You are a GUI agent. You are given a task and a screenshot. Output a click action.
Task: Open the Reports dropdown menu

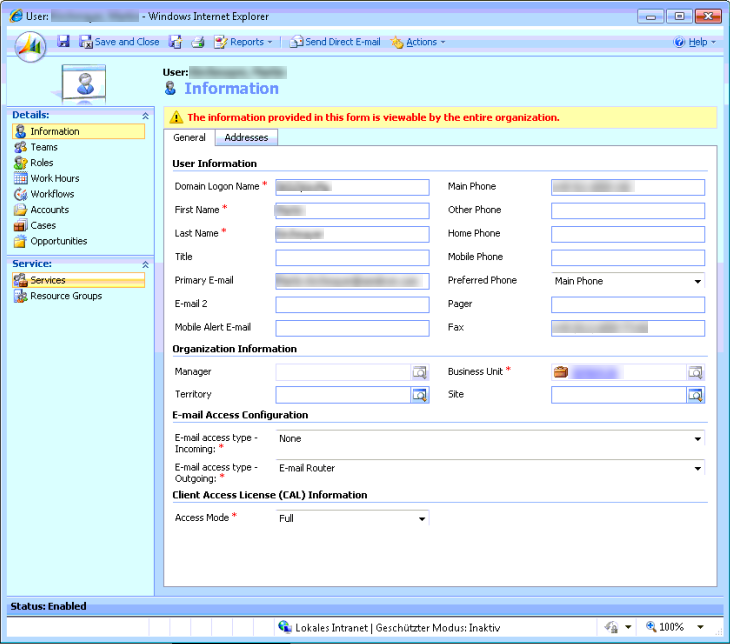(x=243, y=42)
